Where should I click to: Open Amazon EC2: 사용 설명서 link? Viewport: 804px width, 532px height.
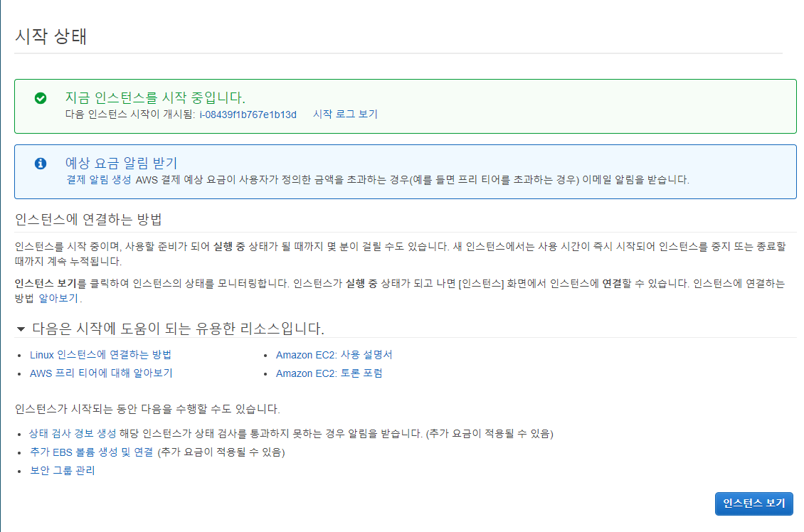point(334,355)
